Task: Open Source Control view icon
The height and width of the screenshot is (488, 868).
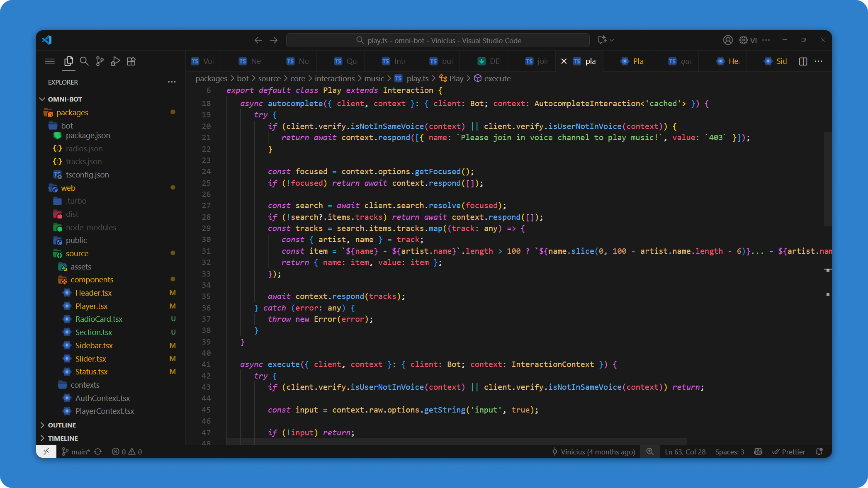Action: pyautogui.click(x=100, y=61)
